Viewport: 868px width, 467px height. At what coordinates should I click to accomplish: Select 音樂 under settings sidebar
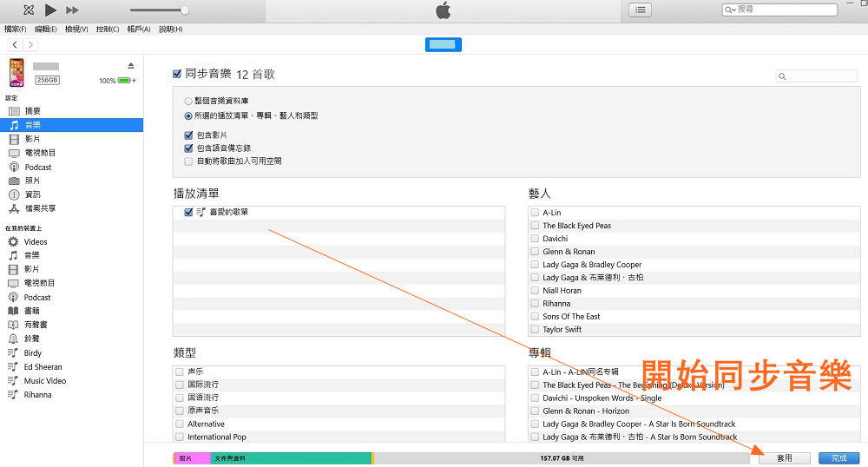(x=71, y=125)
